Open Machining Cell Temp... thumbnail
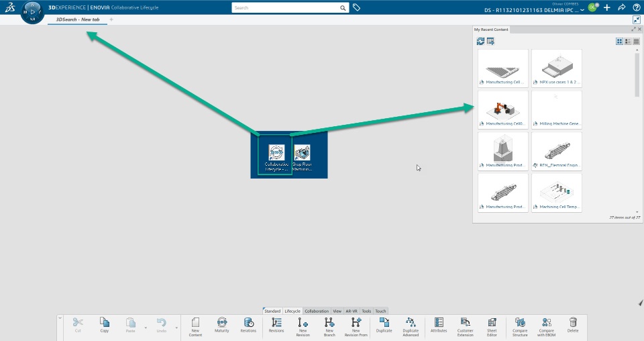This screenshot has width=644, height=341. click(557, 193)
